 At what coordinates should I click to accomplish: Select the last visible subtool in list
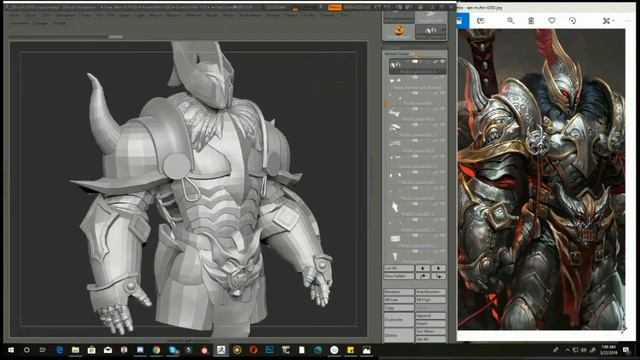pos(417,256)
